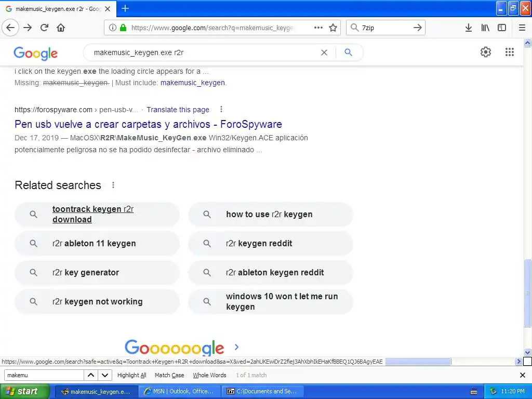Search r2r keygen reddit
Image resolution: width=532 pixels, height=399 pixels.
(x=271, y=243)
